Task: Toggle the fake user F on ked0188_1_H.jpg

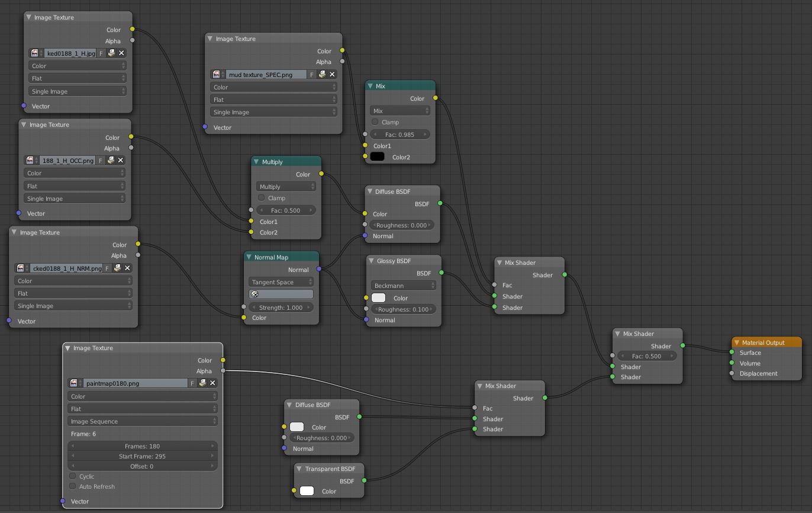Action: (101, 53)
